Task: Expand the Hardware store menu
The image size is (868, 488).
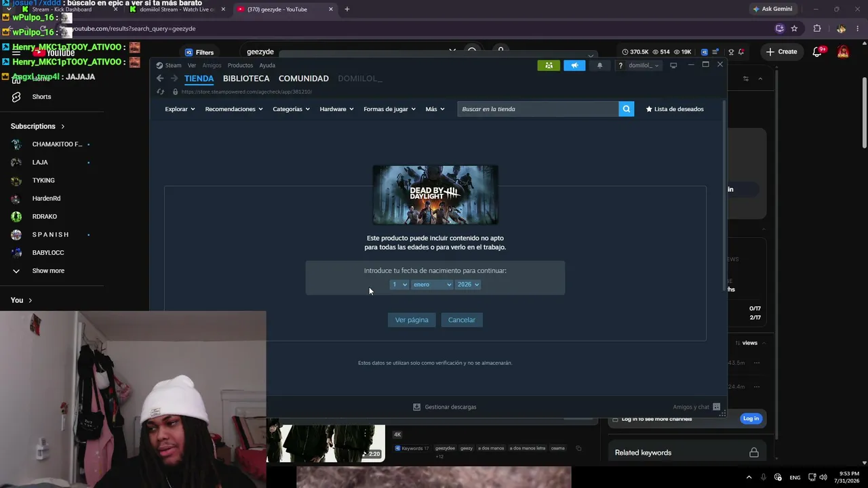Action: [337, 109]
